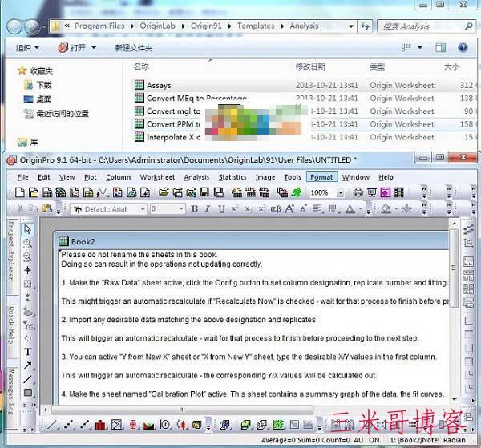Click the Print icon
The width and height of the screenshot is (481, 448).
358,192
